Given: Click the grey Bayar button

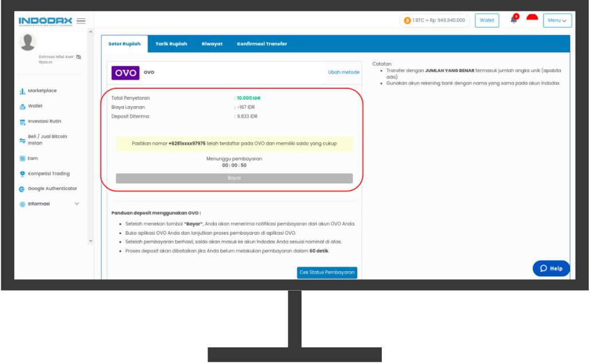Looking at the screenshot, I should point(234,178).
